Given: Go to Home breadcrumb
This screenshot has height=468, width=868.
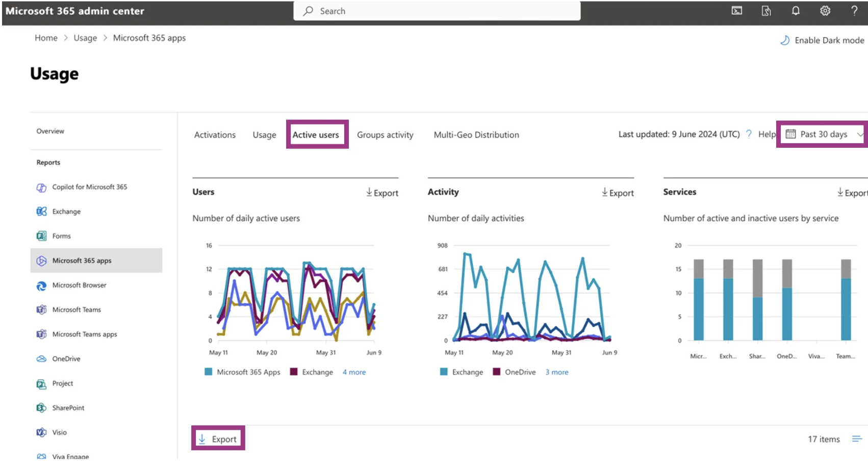Looking at the screenshot, I should tap(46, 38).
